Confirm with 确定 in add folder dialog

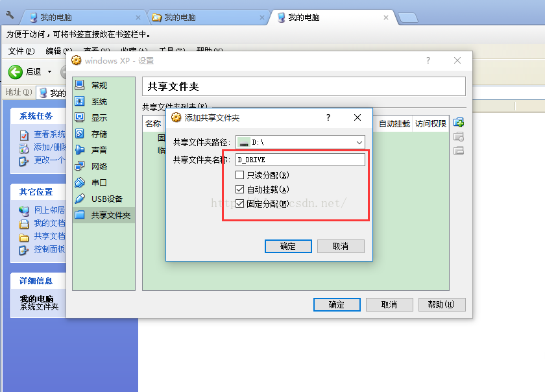pos(288,246)
